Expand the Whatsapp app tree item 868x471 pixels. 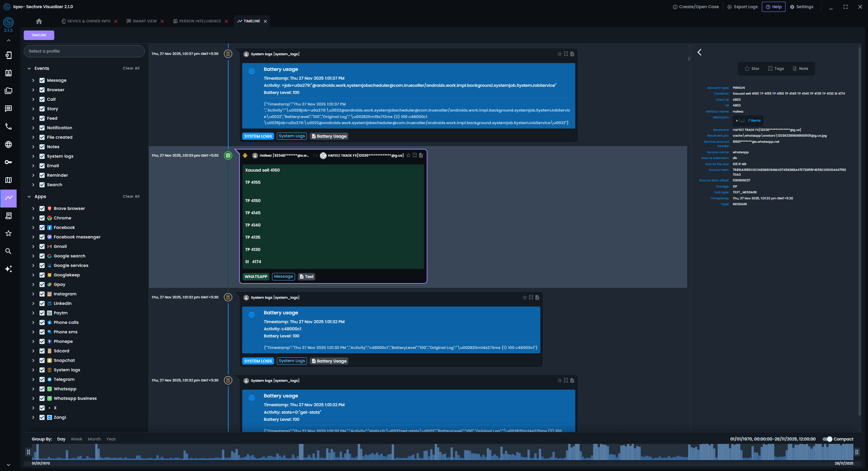pos(33,389)
